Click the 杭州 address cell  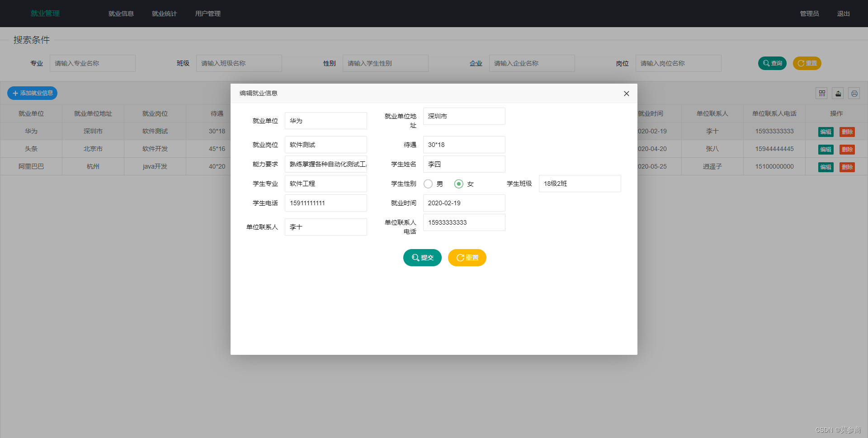(x=93, y=166)
